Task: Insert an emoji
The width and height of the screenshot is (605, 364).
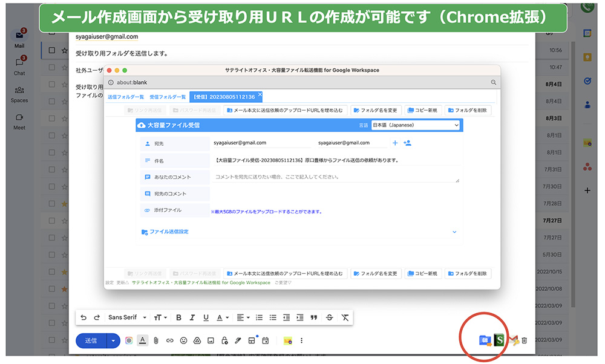Action: (x=184, y=340)
